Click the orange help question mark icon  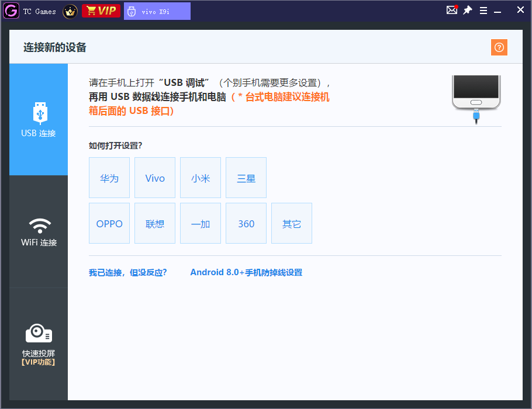coord(499,47)
